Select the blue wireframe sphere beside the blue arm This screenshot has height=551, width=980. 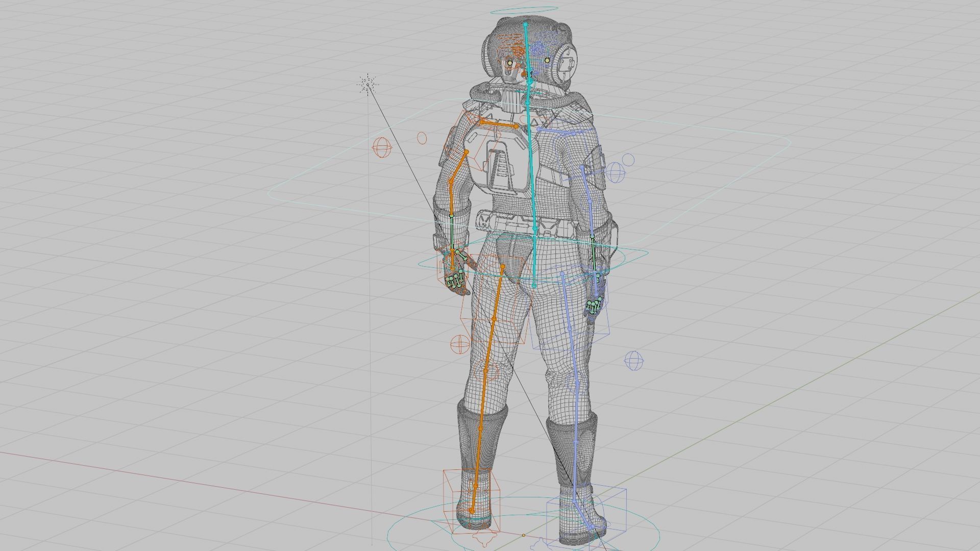(x=616, y=172)
